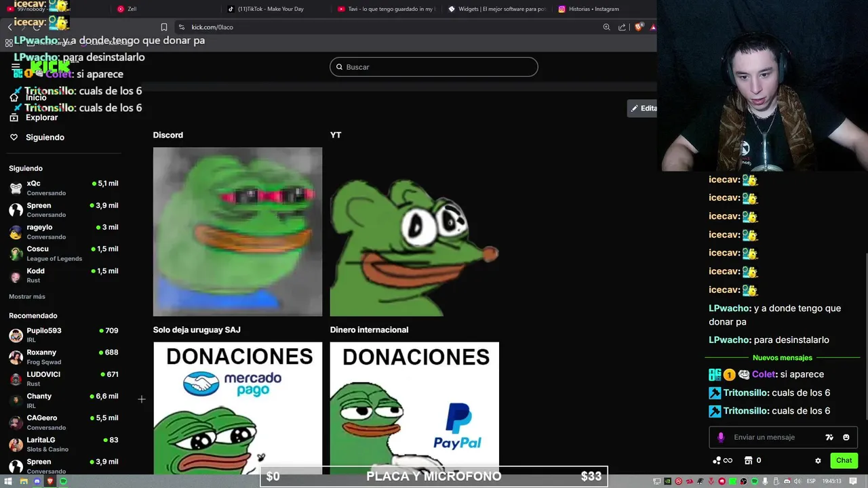The width and height of the screenshot is (868, 488).
Task: Open chat settings gear icon
Action: [x=818, y=461]
